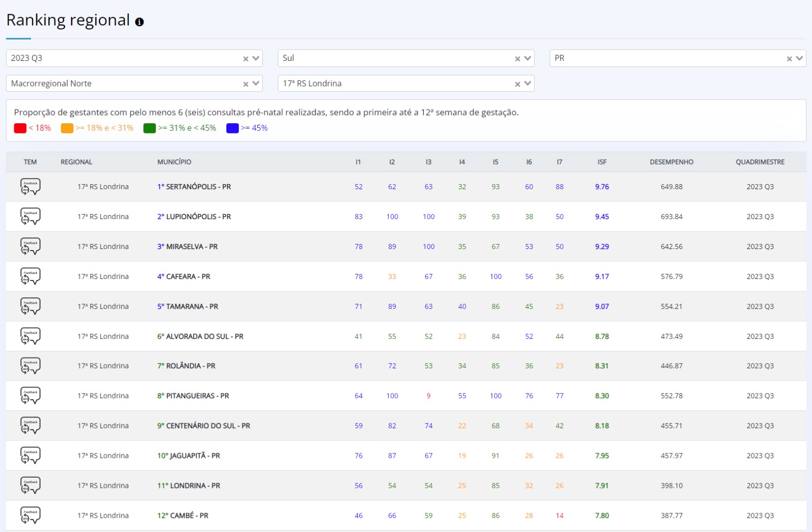The width and height of the screenshot is (812, 532).
Task: Click the info icon beside Ranking regional
Action: [x=140, y=22]
